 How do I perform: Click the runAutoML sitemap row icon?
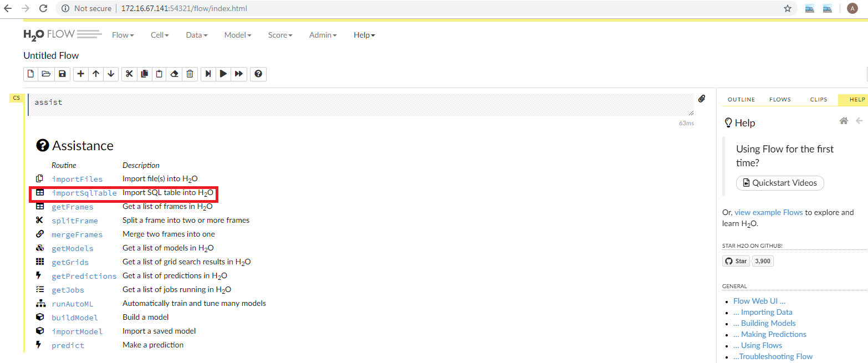(x=40, y=303)
